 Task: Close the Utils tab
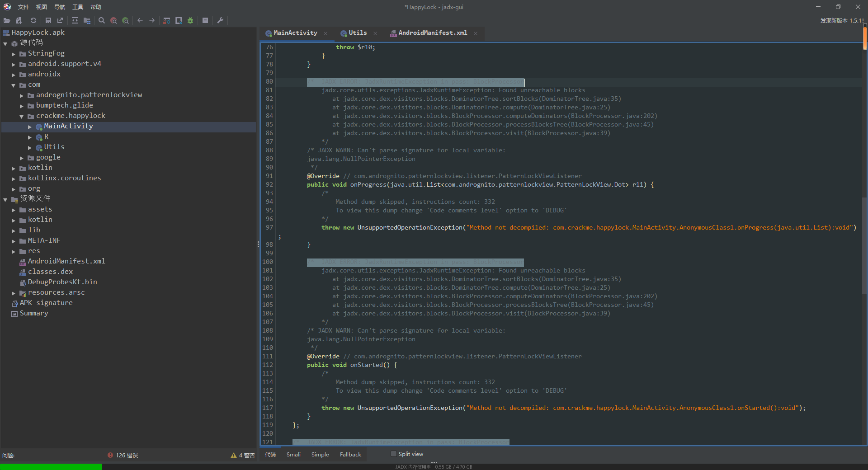tap(375, 33)
